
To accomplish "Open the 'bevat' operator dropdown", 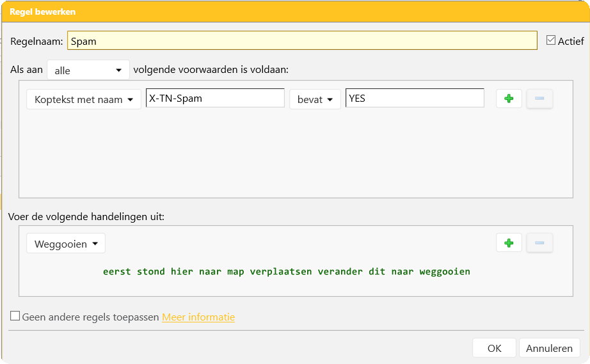I will click(x=315, y=99).
